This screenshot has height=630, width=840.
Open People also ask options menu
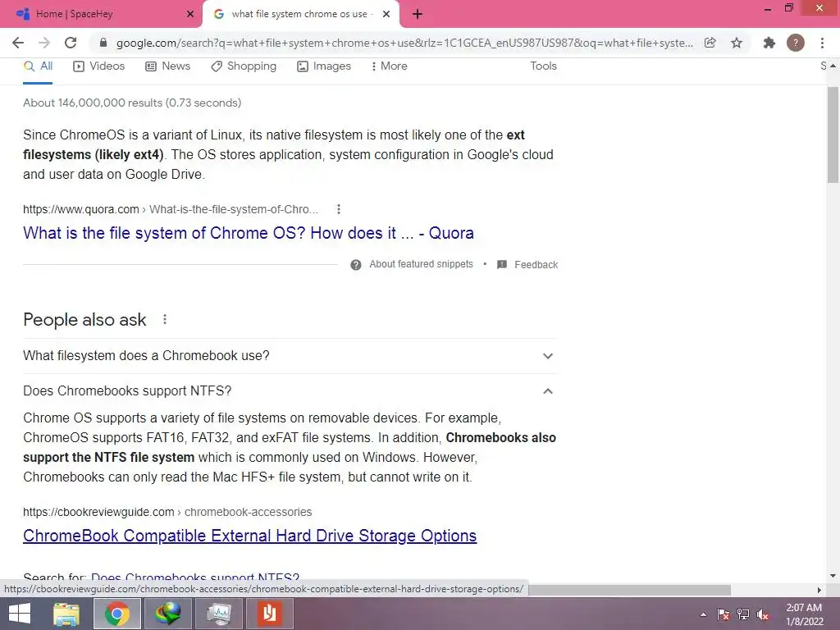point(165,319)
